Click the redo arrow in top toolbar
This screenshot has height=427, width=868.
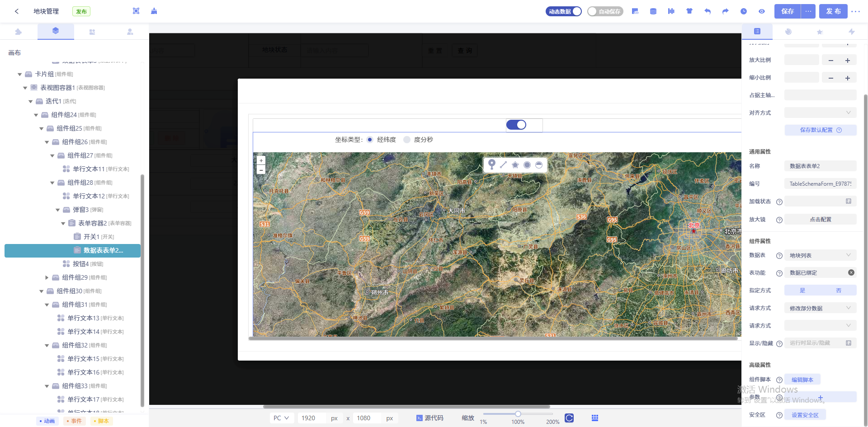click(726, 11)
